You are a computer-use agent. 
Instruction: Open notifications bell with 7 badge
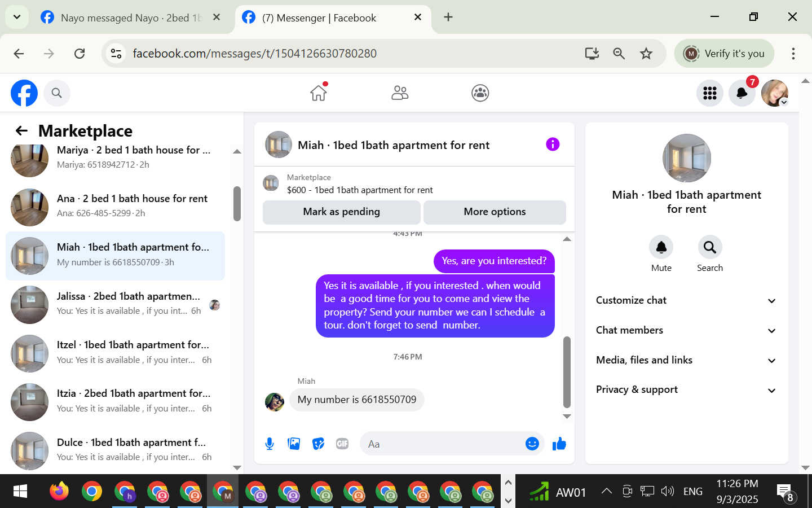(x=742, y=93)
